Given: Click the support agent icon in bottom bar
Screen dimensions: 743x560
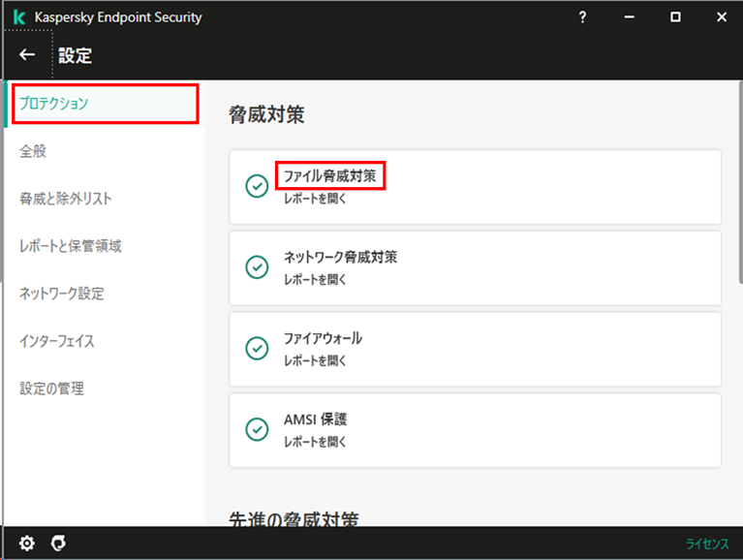Looking at the screenshot, I should (58, 543).
